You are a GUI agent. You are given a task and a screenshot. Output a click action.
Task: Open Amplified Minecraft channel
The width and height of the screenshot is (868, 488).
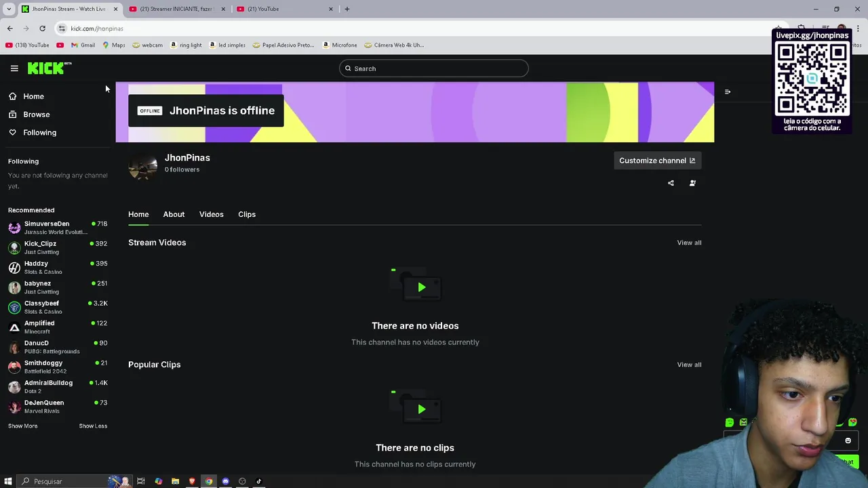click(x=58, y=327)
